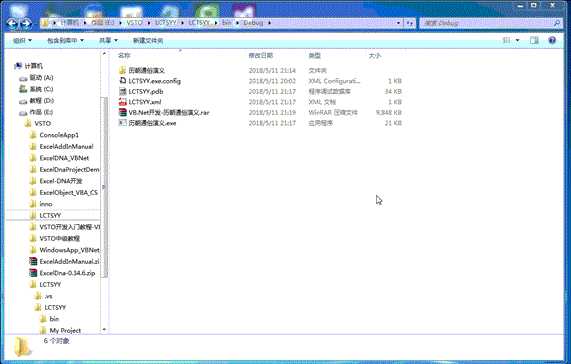Viewport: 571px width, 364px height.
Task: Select the LCTSYY.pdb file icon
Action: (x=123, y=91)
